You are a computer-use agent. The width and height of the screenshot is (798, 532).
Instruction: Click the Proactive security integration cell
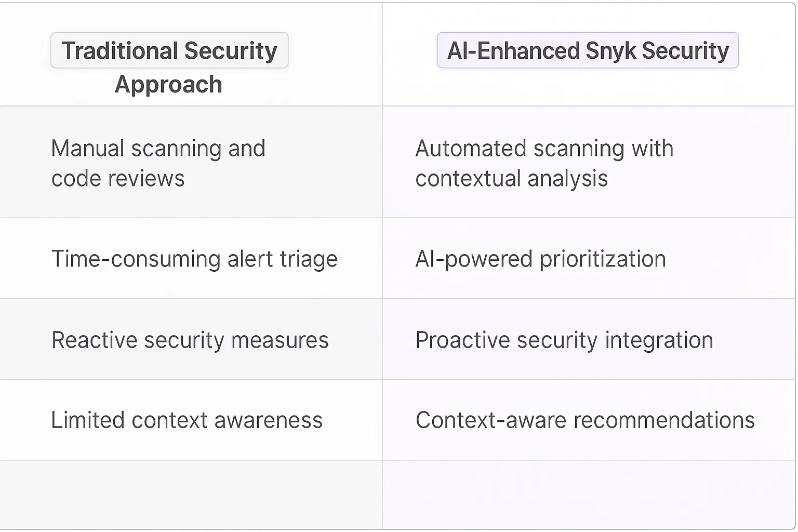point(564,340)
